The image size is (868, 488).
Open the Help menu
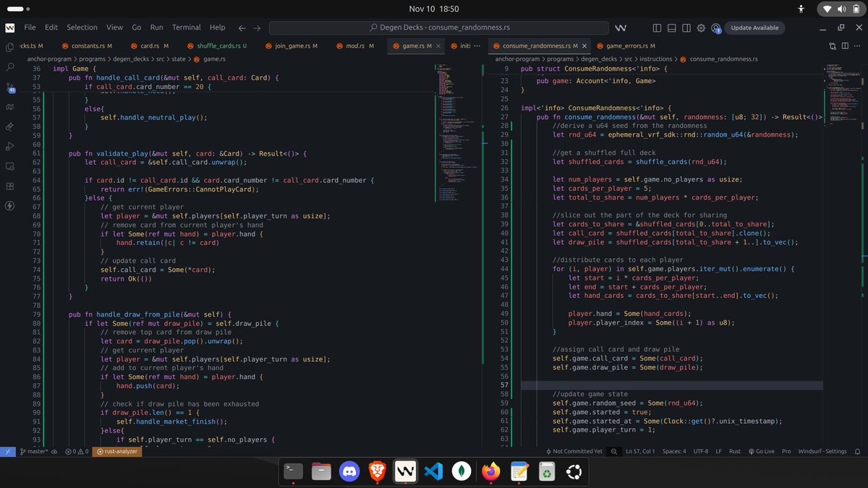pyautogui.click(x=217, y=27)
